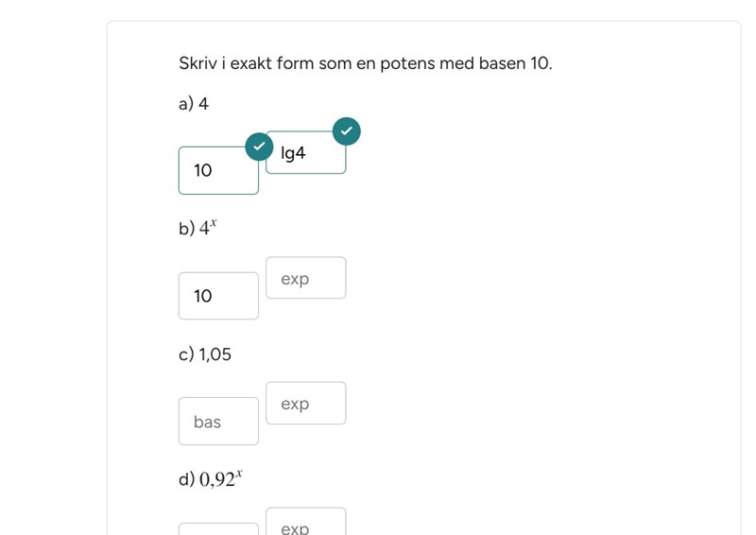Screen dimensions: 756x535
Task: Click the word 'Skriv' in the instruction
Action: (x=198, y=63)
